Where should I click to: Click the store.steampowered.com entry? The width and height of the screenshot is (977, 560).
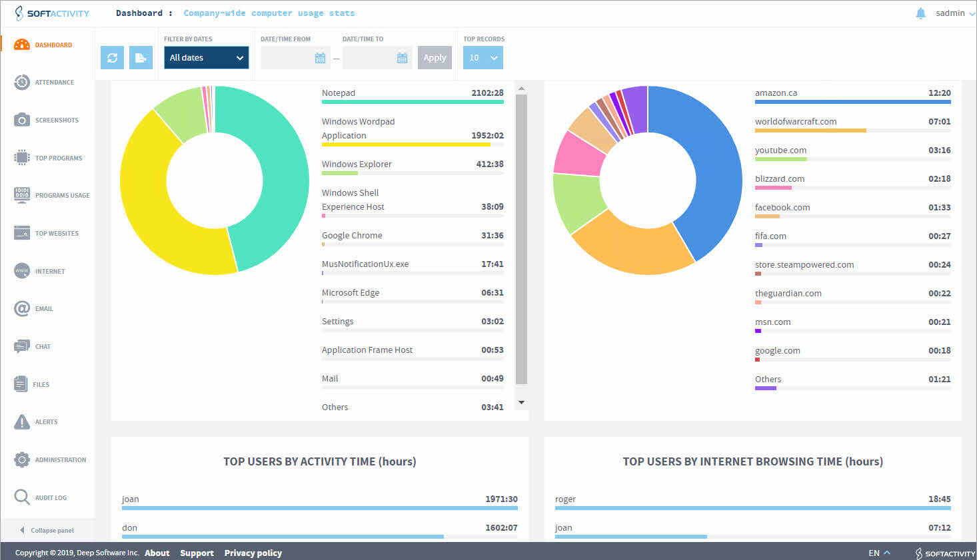click(852, 267)
